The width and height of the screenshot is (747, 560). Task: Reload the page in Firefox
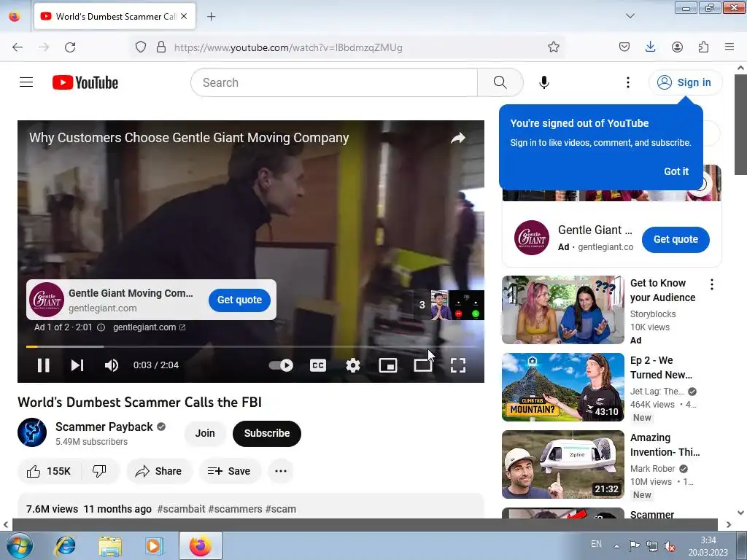[x=70, y=47]
